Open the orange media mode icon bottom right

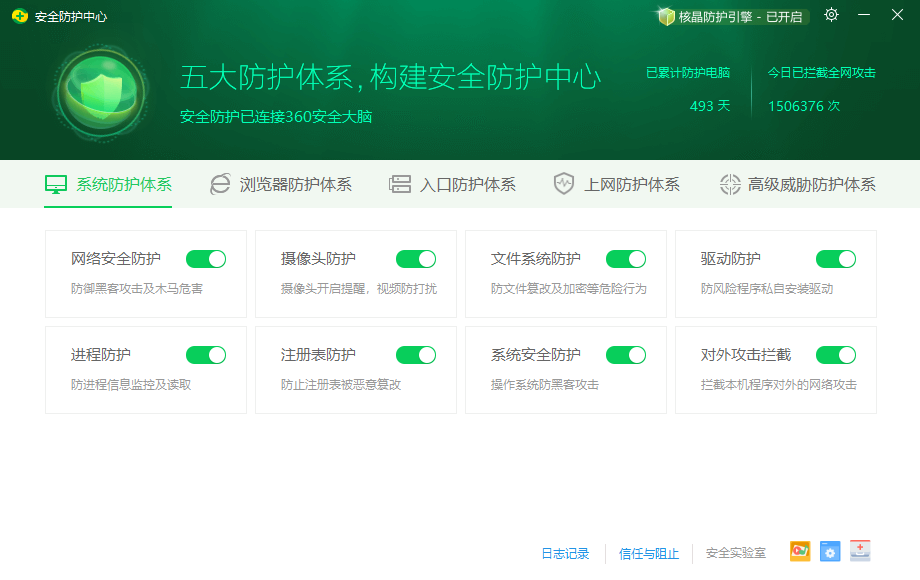pyautogui.click(x=799, y=551)
